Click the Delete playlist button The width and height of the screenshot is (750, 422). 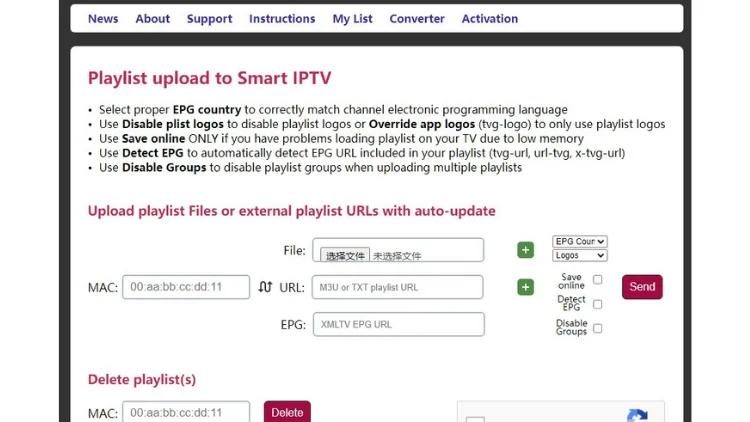tap(287, 412)
